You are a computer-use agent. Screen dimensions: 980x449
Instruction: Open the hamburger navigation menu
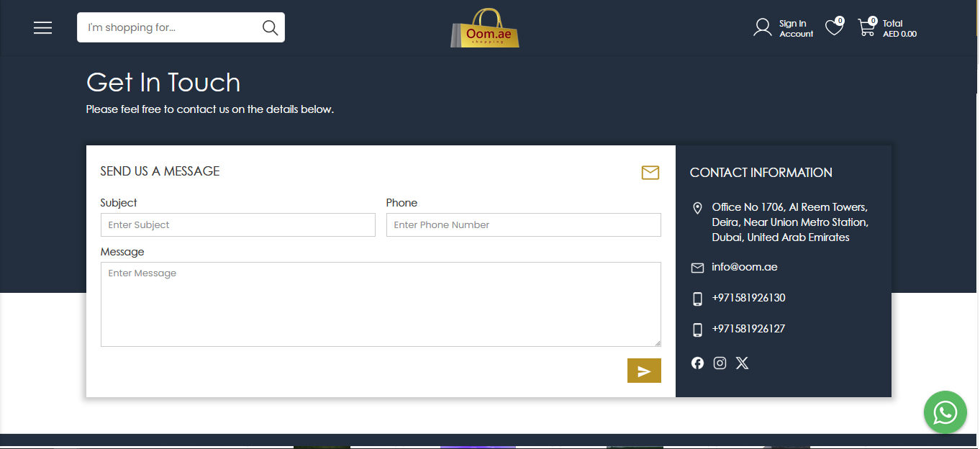(43, 28)
